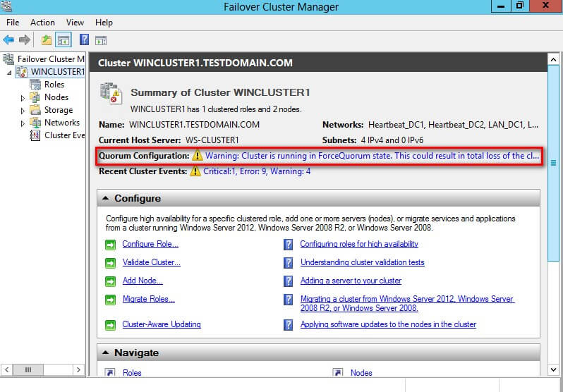This screenshot has width=563, height=392.
Task: Click the Cluster Events icon in tree
Action: pos(35,135)
